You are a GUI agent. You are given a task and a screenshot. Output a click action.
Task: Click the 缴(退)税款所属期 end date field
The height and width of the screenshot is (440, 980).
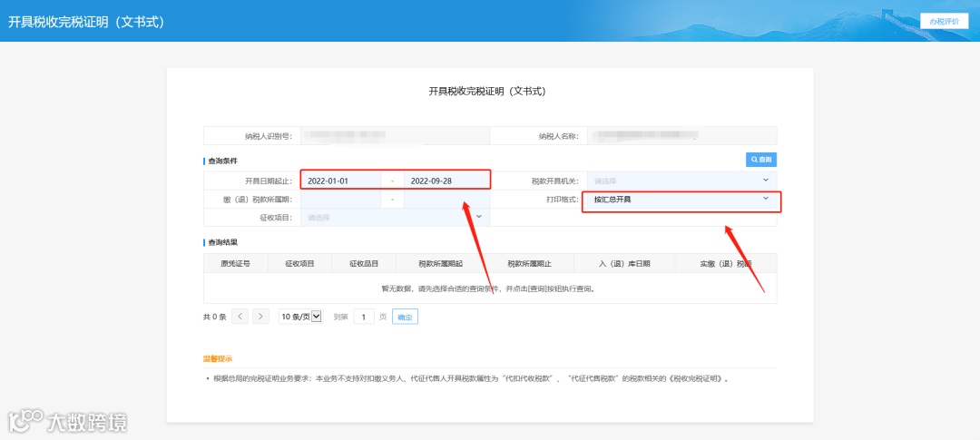pyautogui.click(x=446, y=200)
